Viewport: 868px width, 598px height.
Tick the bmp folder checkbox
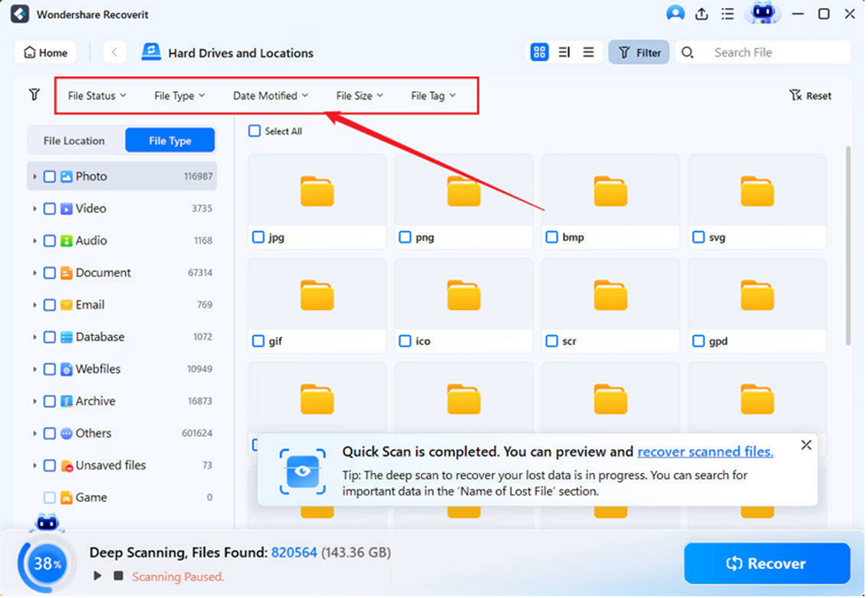tap(553, 238)
